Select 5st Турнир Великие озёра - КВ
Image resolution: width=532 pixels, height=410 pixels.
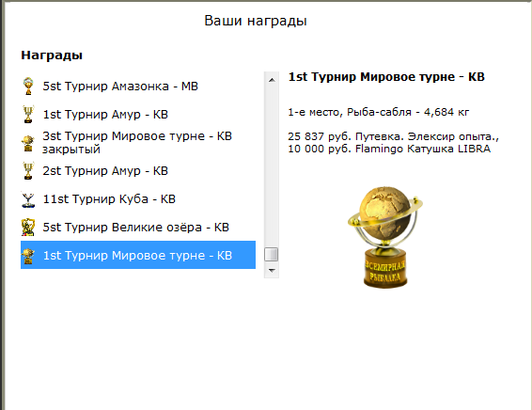[x=138, y=227]
